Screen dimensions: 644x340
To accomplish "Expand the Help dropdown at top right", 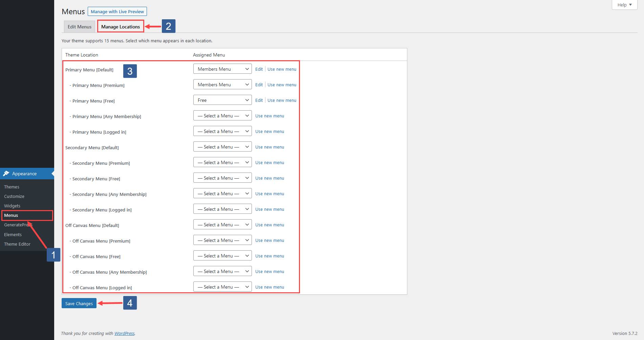I will [624, 5].
